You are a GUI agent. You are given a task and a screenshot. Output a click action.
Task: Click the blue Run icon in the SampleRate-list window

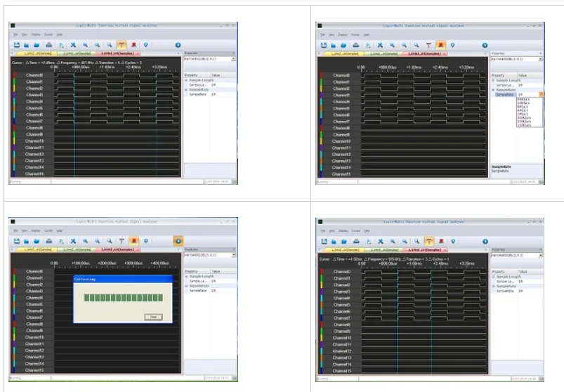[485, 46]
